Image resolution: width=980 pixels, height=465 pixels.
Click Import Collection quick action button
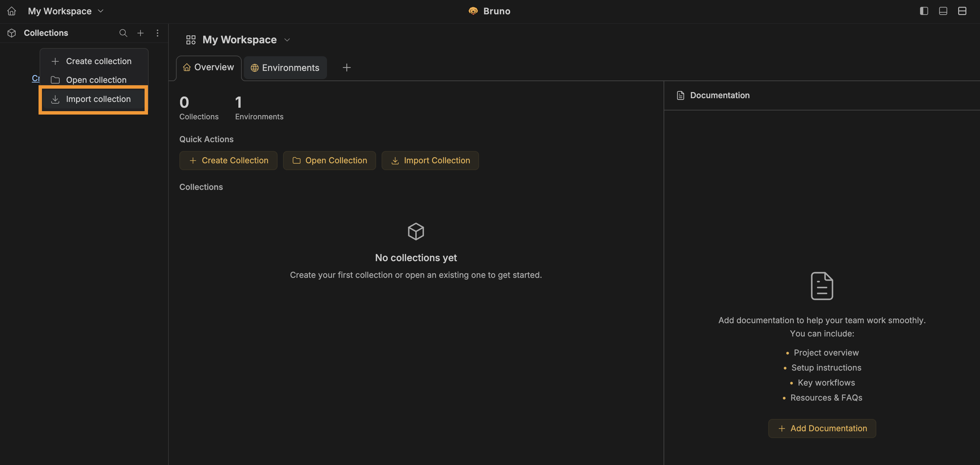click(430, 161)
